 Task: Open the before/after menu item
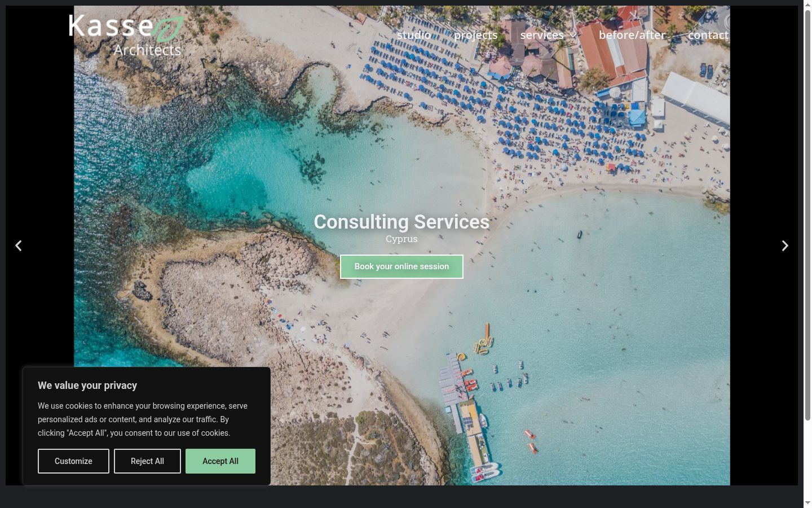(632, 35)
